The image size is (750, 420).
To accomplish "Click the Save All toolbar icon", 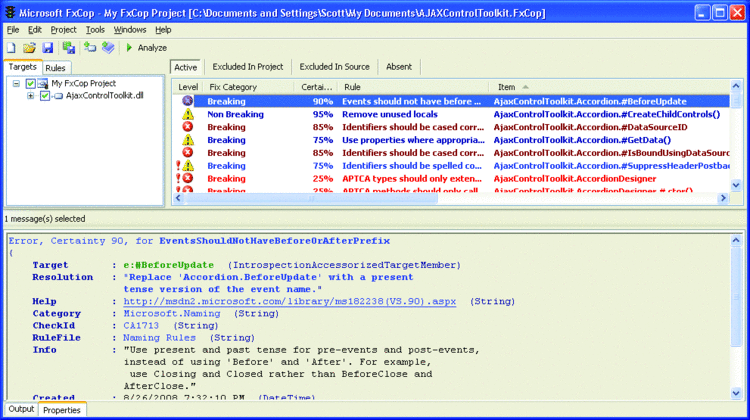I will pyautogui.click(x=69, y=48).
